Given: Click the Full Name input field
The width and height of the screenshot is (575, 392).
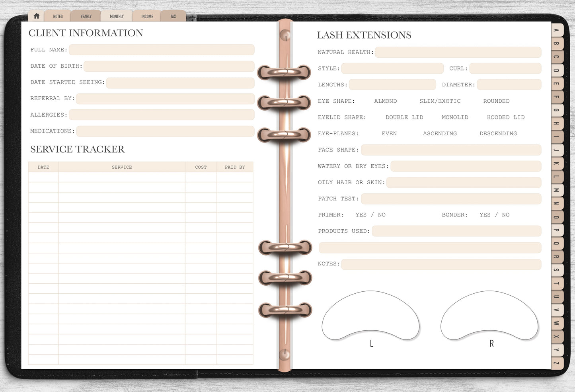Looking at the screenshot, I should 162,50.
